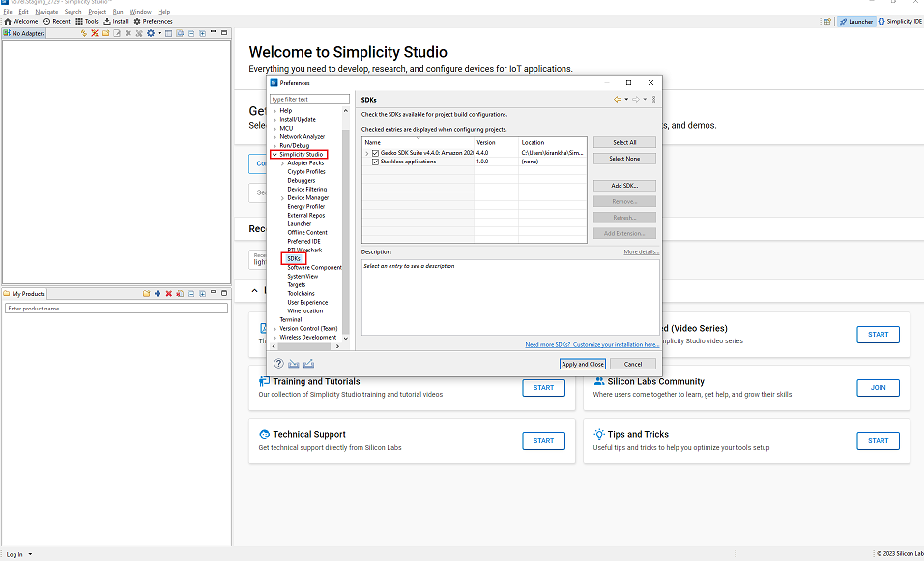Click the back arrow in the Preferences header

click(617, 99)
